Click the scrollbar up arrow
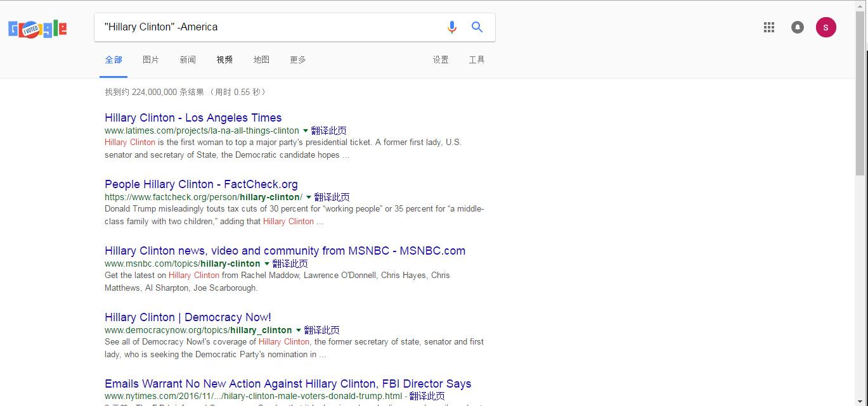Image resolution: width=868 pixels, height=406 pixels. coord(860,5)
